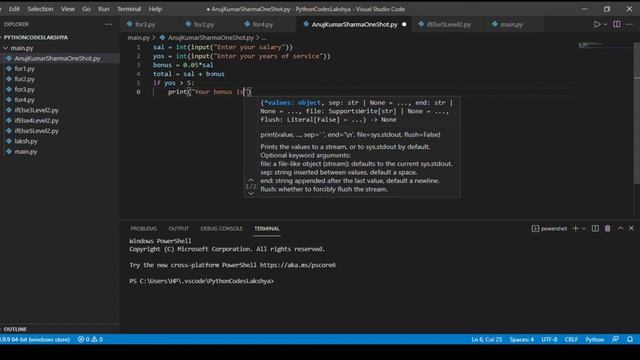Open the Terminal menu
The width and height of the screenshot is (640, 360).
coord(129,9)
